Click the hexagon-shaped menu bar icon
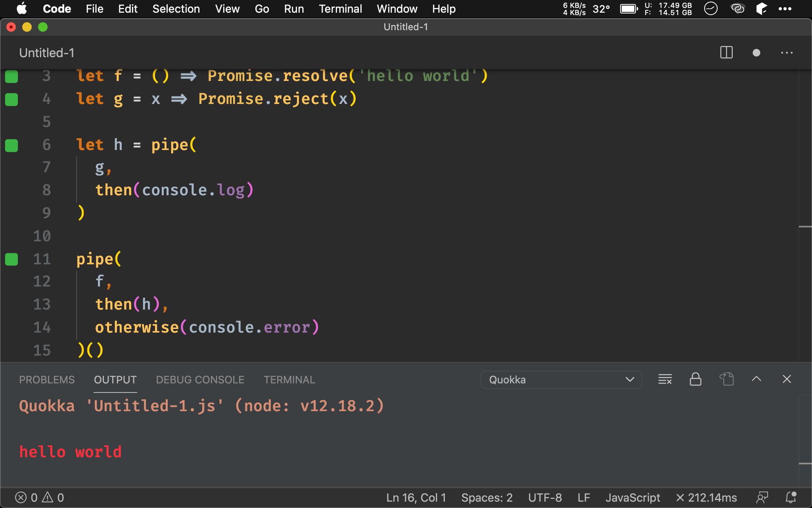 click(x=761, y=9)
